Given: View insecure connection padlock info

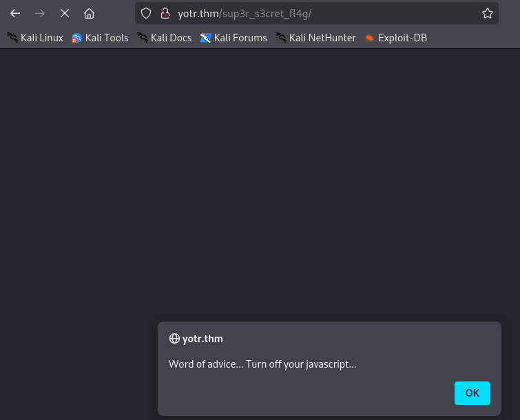Looking at the screenshot, I should pos(165,13).
